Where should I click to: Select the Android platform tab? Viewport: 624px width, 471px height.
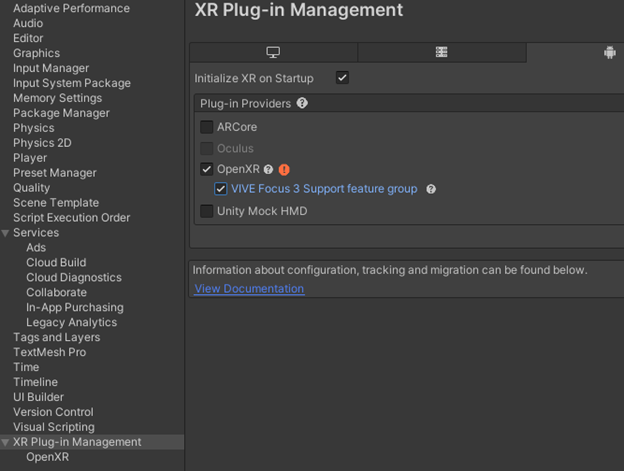(x=610, y=52)
